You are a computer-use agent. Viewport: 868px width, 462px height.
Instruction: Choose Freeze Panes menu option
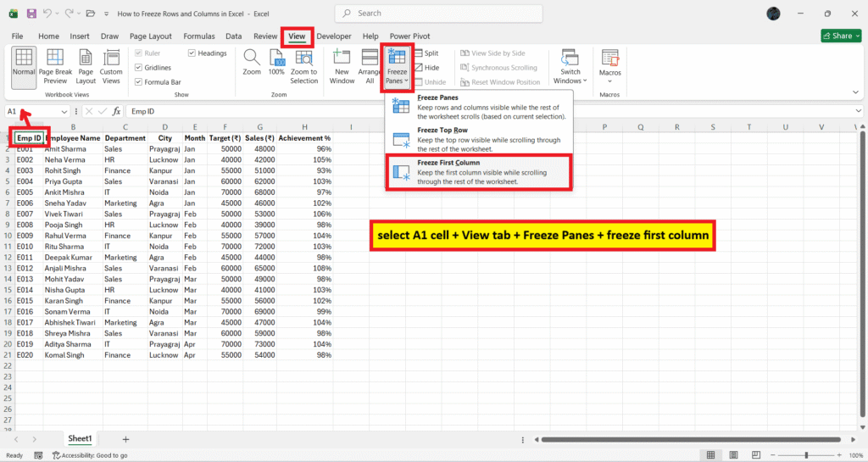click(x=479, y=108)
